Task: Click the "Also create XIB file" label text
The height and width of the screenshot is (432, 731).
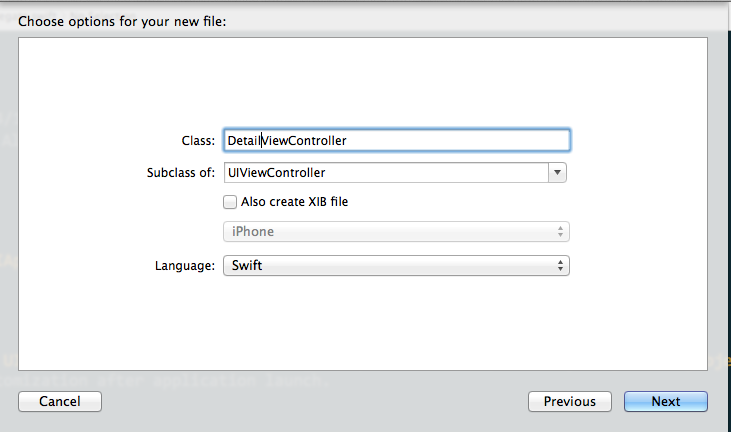Action: tap(294, 202)
